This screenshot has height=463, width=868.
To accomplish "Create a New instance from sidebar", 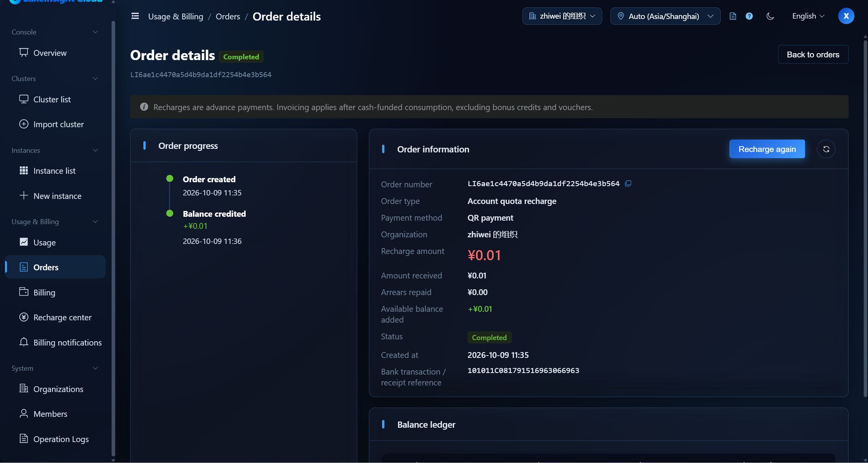I will tap(55, 196).
